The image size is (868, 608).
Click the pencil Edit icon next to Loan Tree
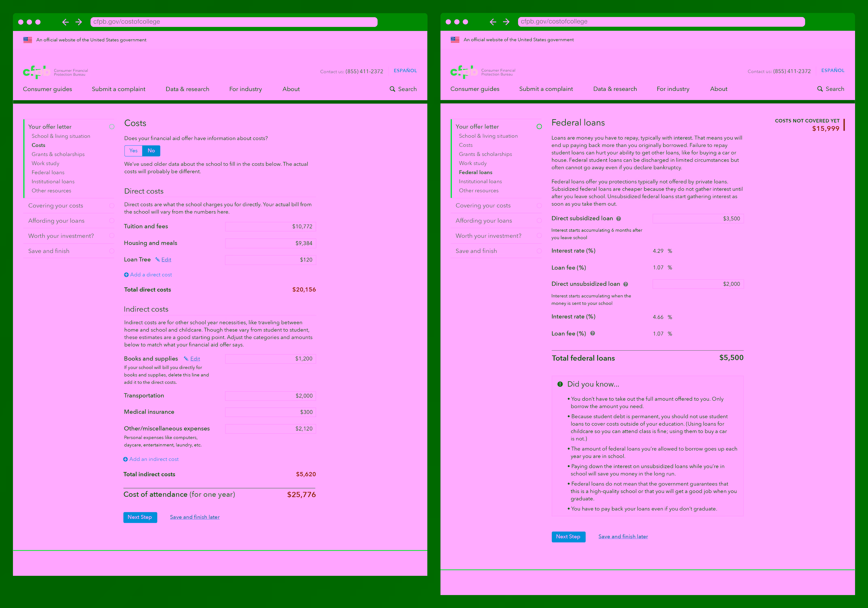[x=158, y=259]
